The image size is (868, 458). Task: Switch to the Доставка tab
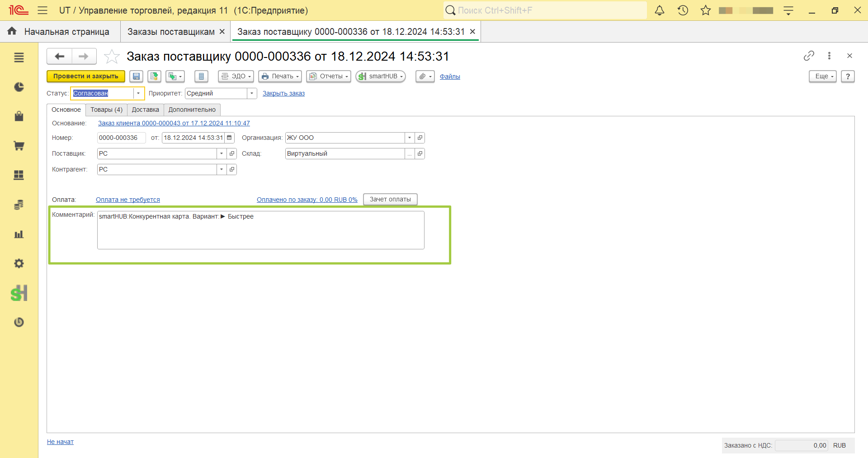146,110
